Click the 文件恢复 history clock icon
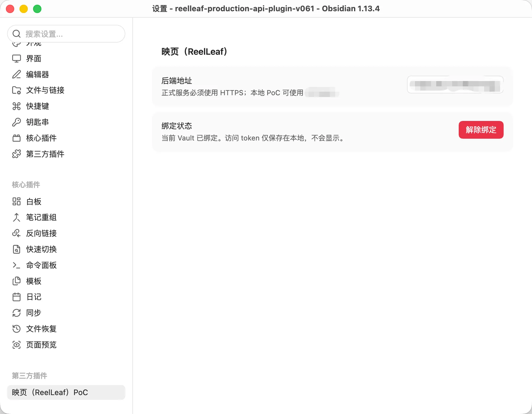The height and width of the screenshot is (414, 532). coord(17,329)
